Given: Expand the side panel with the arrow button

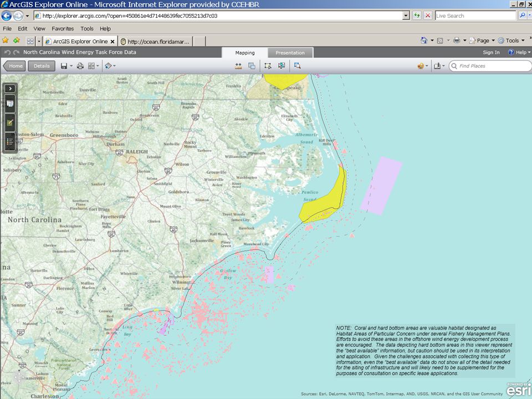Looking at the screenshot, I should [10, 89].
